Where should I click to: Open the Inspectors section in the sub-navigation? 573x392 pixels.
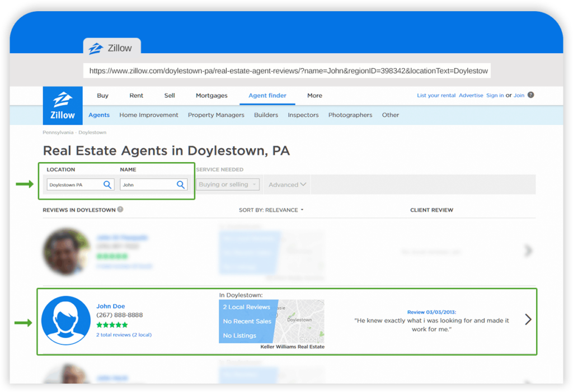(x=303, y=115)
